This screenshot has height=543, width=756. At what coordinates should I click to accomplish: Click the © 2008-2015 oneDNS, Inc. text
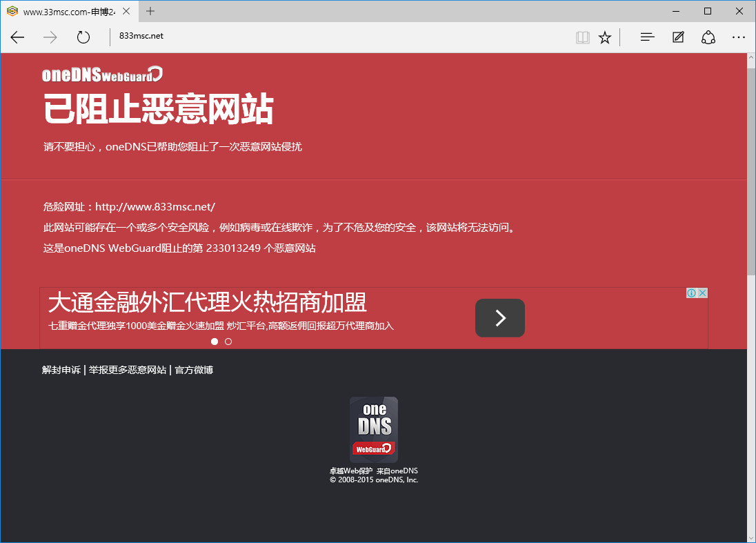(374, 480)
